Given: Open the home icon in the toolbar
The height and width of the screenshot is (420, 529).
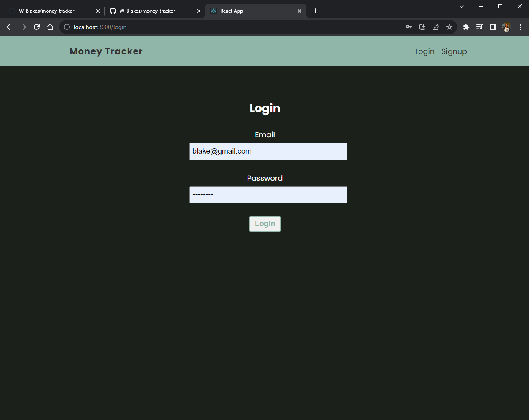Looking at the screenshot, I should (50, 27).
